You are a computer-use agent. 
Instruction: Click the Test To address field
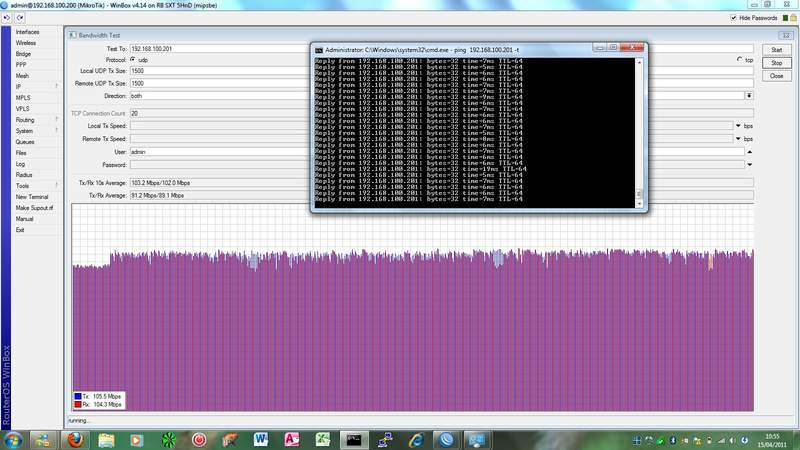pyautogui.click(x=220, y=49)
